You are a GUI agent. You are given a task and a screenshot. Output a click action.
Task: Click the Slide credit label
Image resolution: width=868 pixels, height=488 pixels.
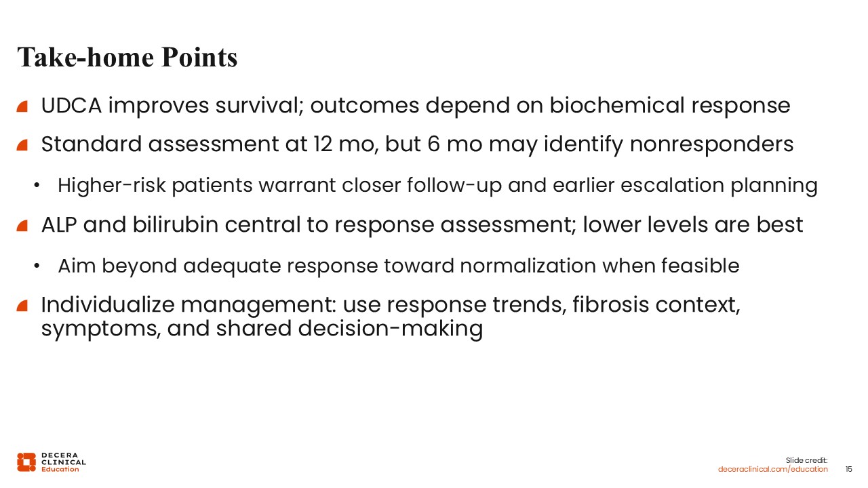point(806,460)
